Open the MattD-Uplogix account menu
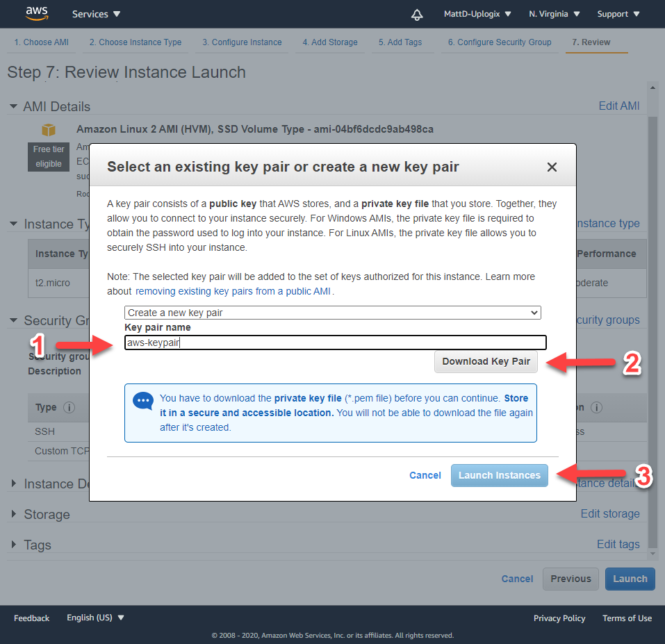 477,14
